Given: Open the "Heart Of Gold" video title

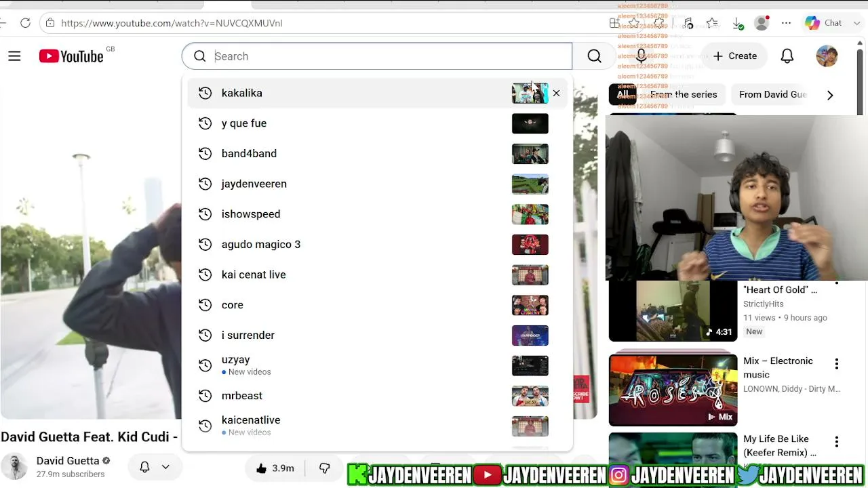Looking at the screenshot, I should tap(780, 290).
